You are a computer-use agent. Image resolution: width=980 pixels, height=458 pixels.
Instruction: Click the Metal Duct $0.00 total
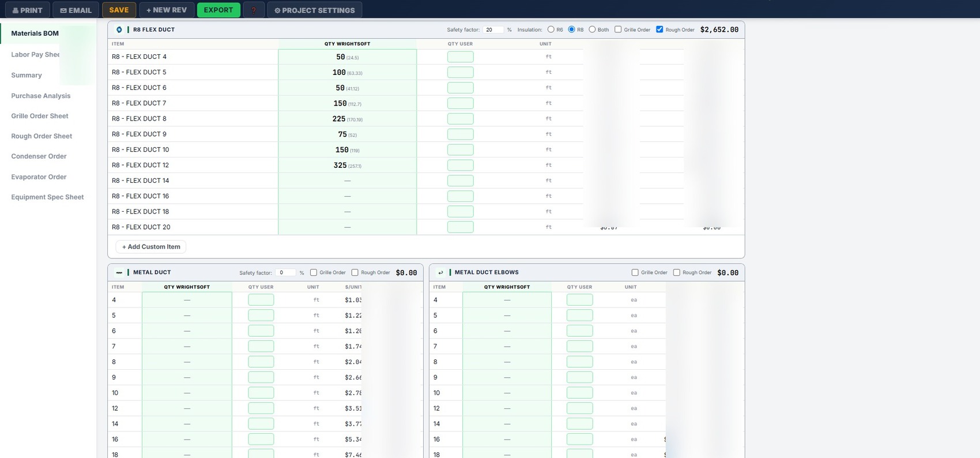pos(406,273)
